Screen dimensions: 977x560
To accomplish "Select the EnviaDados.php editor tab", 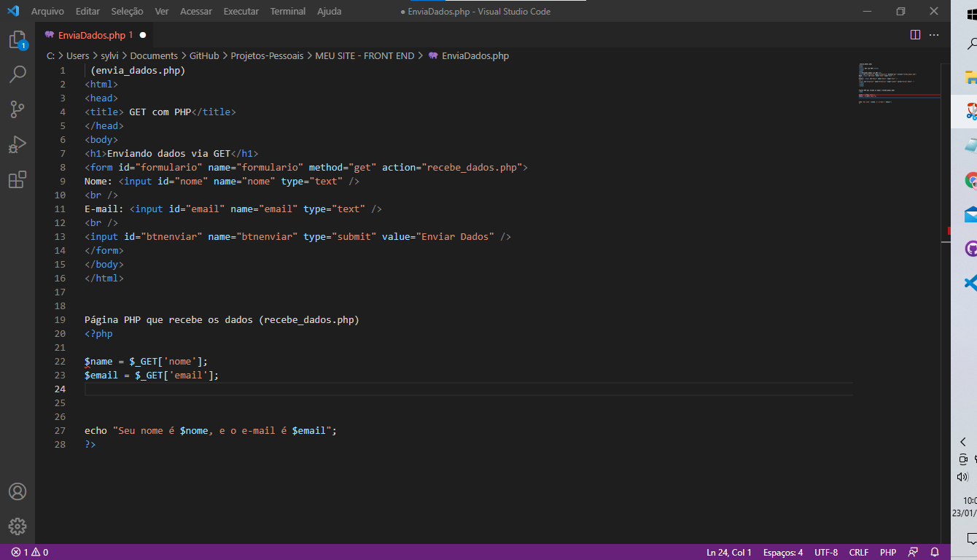I will click(95, 35).
